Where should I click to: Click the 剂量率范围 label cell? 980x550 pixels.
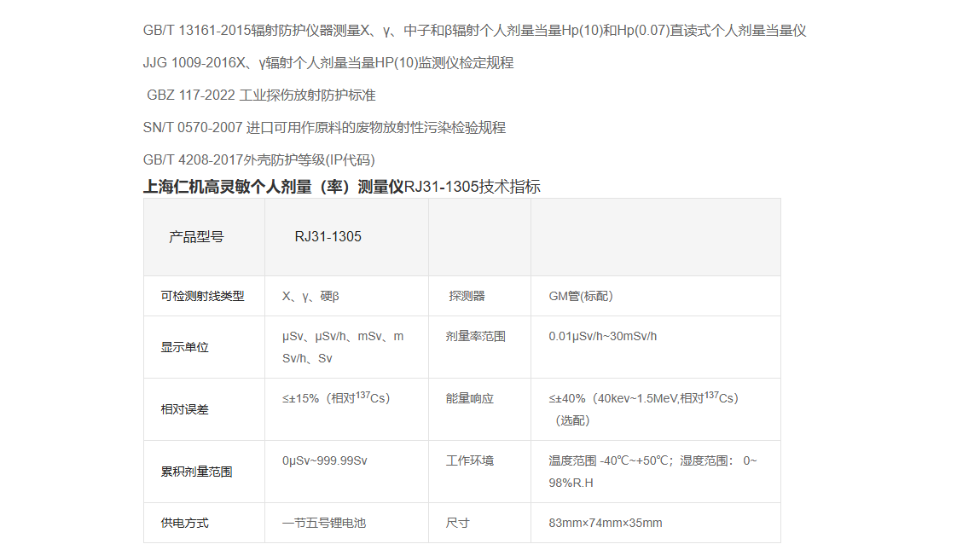click(x=480, y=348)
